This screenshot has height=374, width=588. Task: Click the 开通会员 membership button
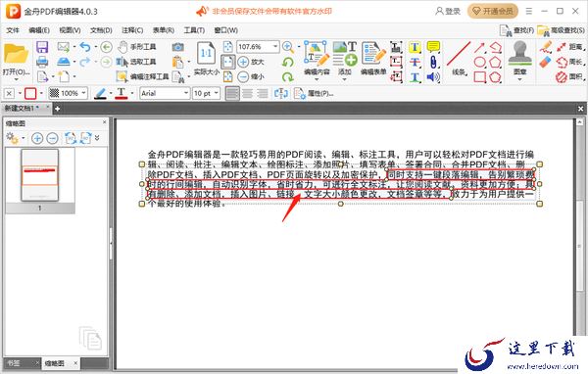point(493,11)
